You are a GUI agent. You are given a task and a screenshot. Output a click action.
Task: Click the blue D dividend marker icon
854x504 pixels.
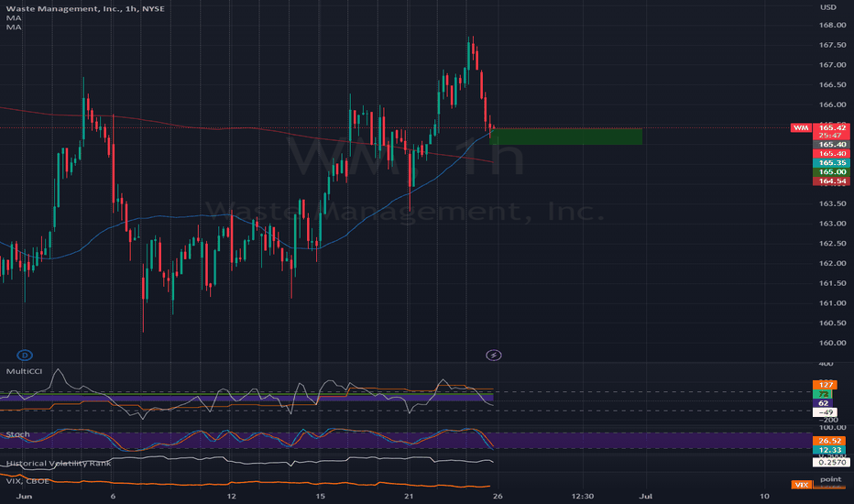pos(25,356)
